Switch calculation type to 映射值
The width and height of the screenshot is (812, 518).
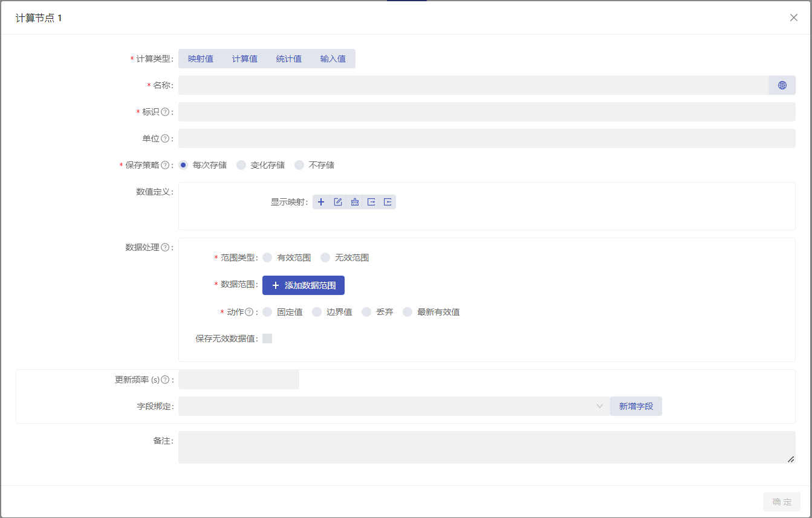tap(201, 59)
